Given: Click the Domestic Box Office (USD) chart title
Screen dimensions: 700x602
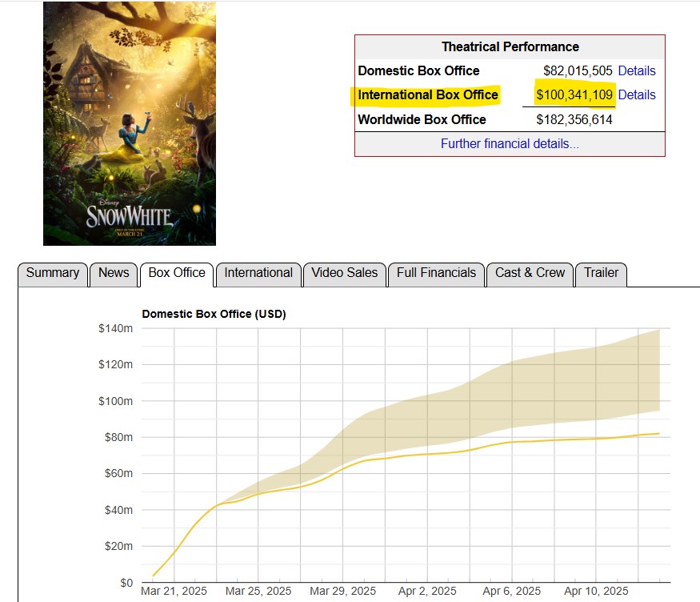Looking at the screenshot, I should click(214, 314).
